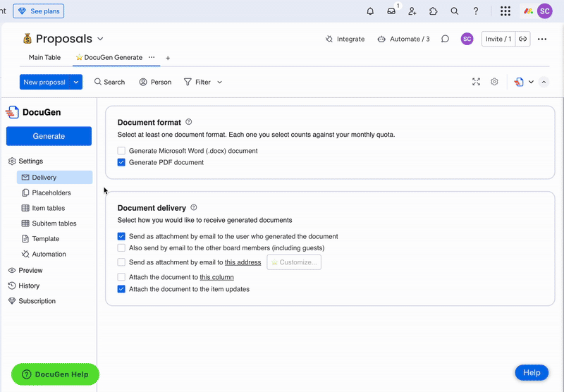Uncheck Generate PDF document checkbox
Screen dimensions: 564x392
(121, 162)
